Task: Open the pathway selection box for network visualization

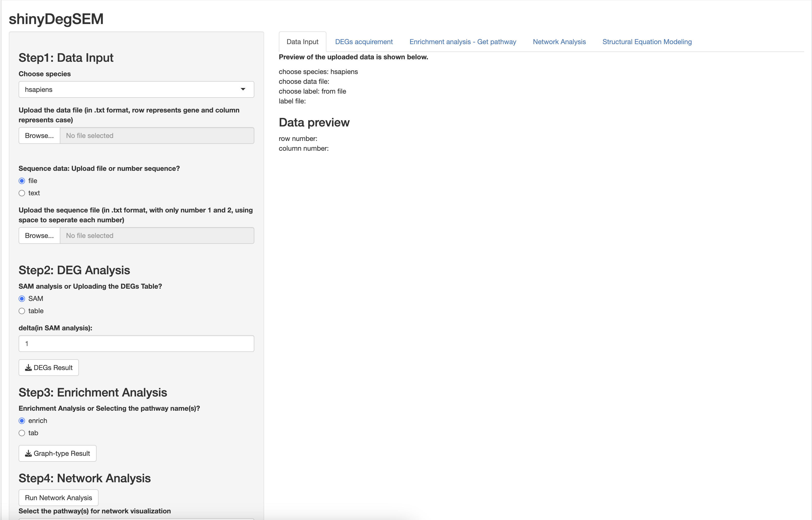Action: 136,519
